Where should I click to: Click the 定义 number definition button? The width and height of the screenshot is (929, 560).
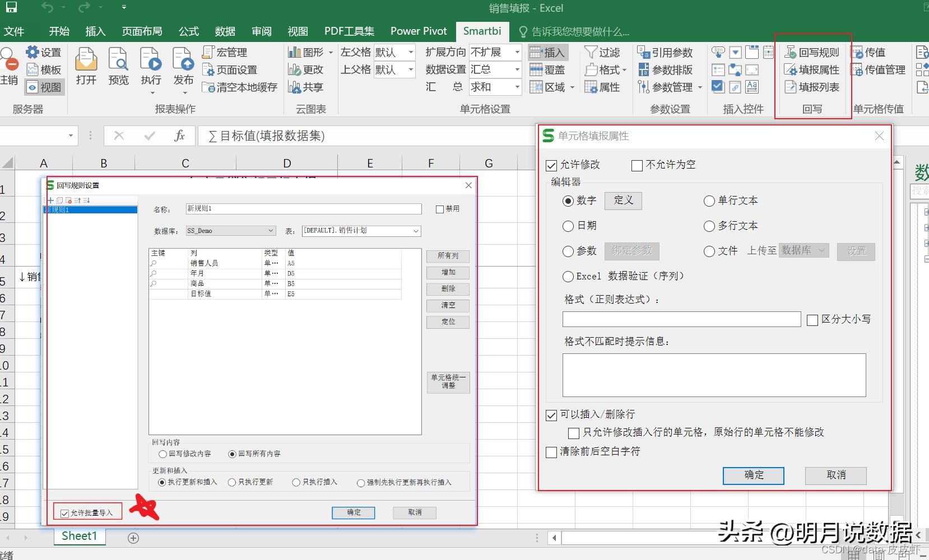point(623,200)
